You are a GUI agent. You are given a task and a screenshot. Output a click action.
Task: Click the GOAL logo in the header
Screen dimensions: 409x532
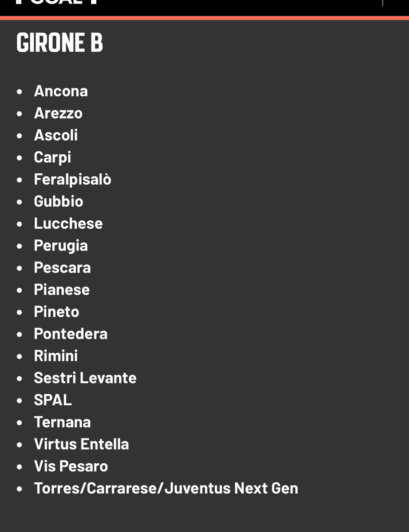click(x=56, y=2)
